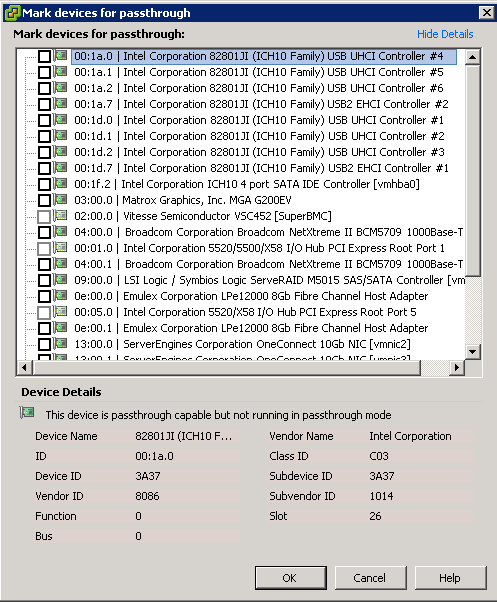497x602 pixels.
Task: Click the PCI card icon for device 00:1a.0
Action: [60, 56]
